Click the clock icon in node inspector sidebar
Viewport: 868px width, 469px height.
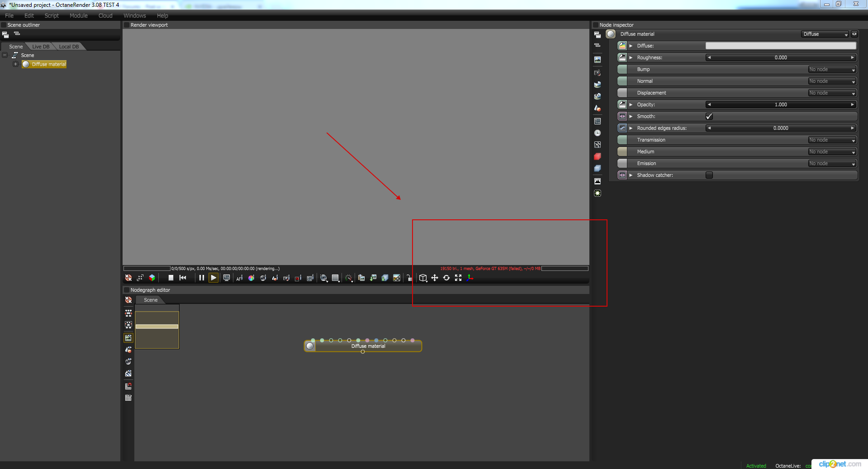[598, 133]
